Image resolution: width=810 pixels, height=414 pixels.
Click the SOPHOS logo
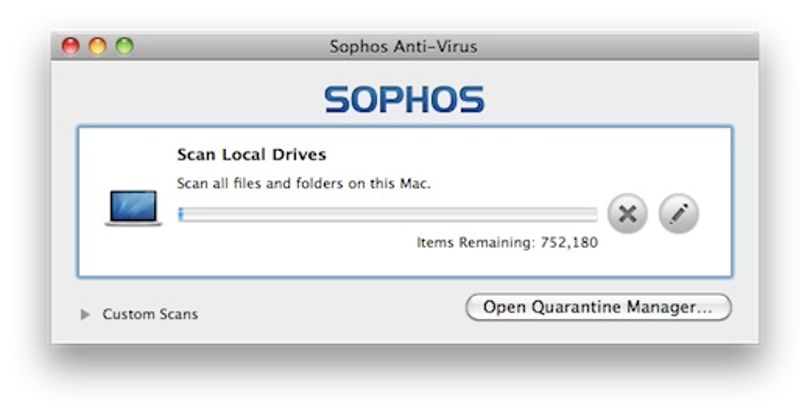tap(404, 100)
